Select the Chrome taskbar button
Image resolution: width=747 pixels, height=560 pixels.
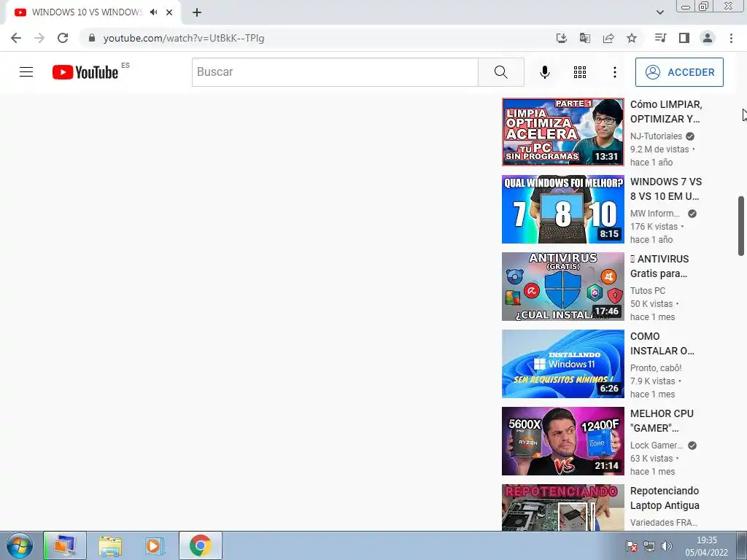pyautogui.click(x=200, y=545)
